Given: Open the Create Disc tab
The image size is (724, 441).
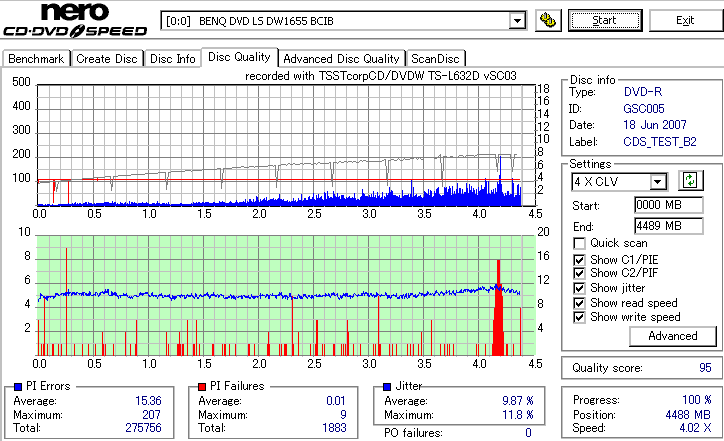Looking at the screenshot, I should [107, 59].
